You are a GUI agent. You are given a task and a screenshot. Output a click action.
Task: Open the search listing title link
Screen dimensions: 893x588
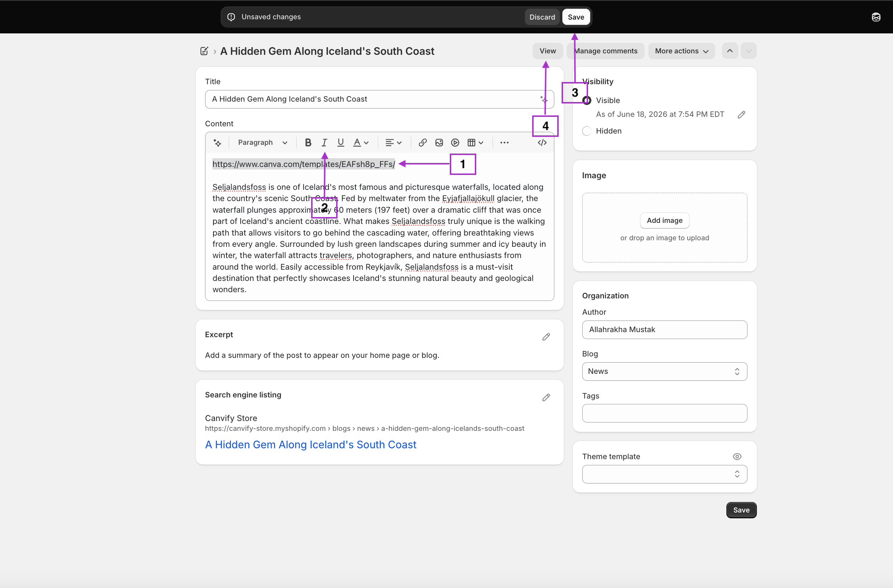(x=310, y=445)
